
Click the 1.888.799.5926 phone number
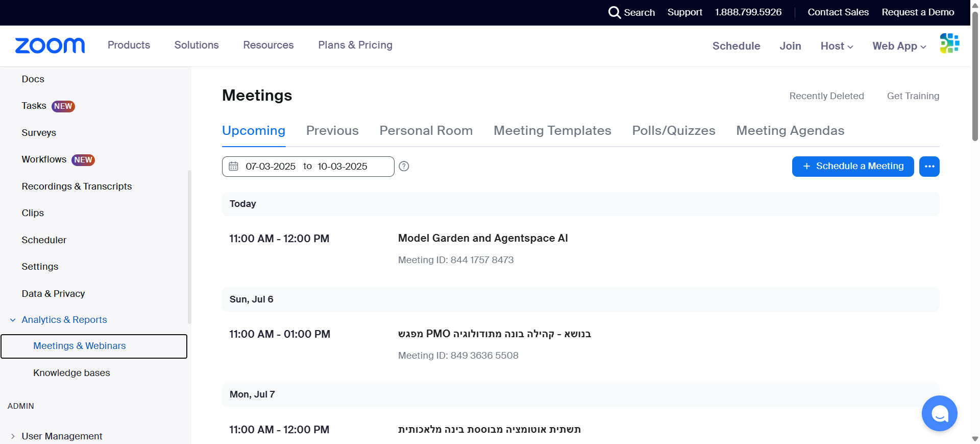pos(748,12)
